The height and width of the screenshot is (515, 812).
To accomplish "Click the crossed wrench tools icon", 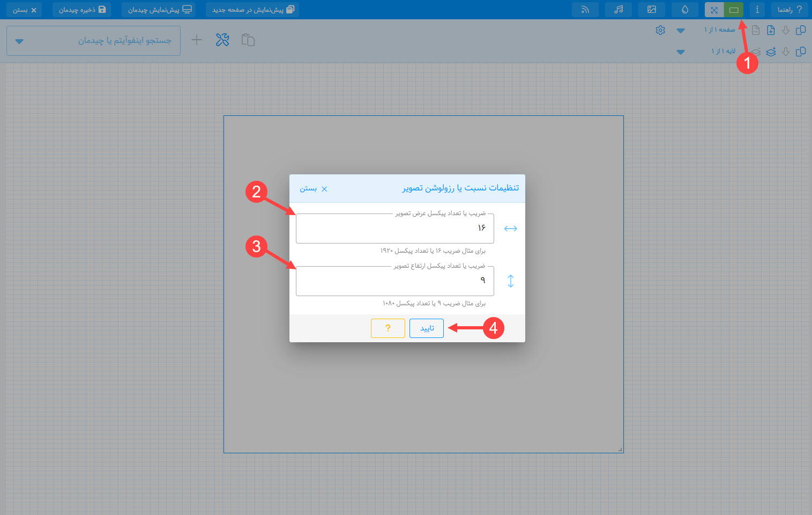I will pyautogui.click(x=222, y=40).
